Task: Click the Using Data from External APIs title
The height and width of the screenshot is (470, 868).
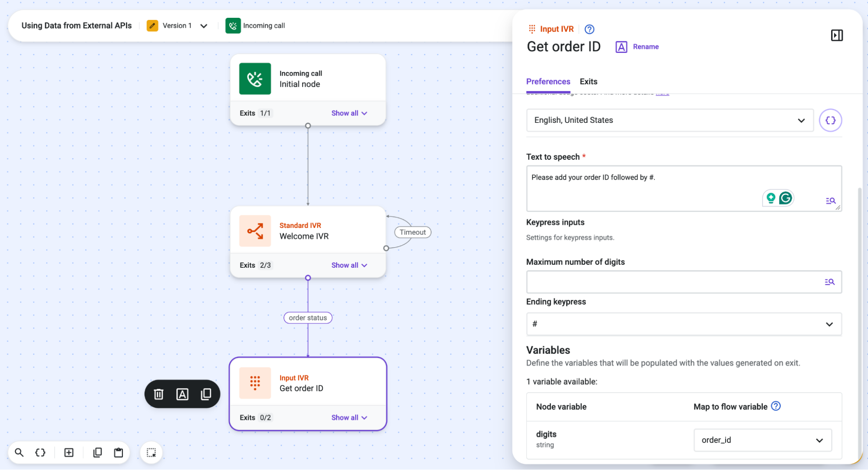Action: click(76, 26)
